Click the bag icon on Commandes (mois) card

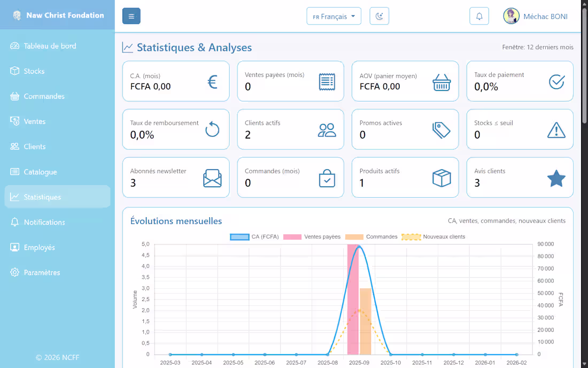pyautogui.click(x=327, y=178)
